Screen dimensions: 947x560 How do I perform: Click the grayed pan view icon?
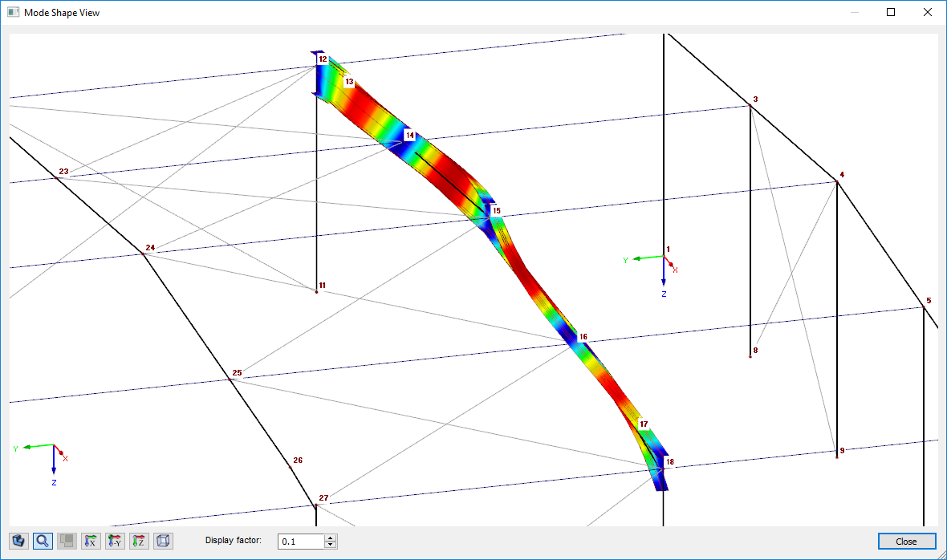click(x=65, y=541)
